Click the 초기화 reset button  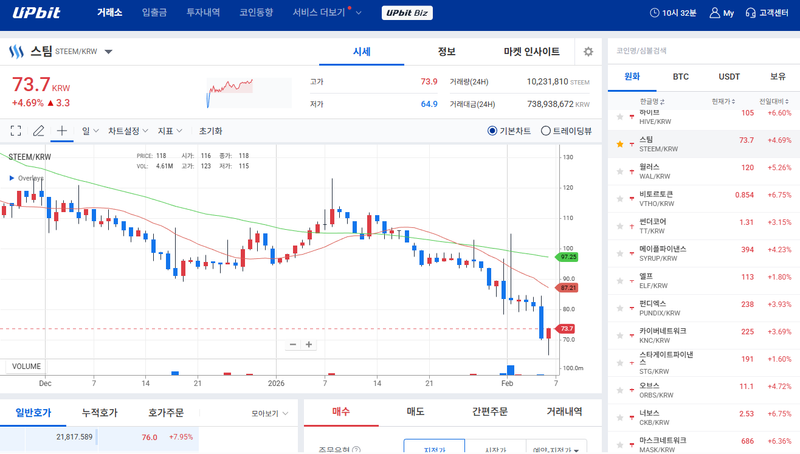(210, 131)
